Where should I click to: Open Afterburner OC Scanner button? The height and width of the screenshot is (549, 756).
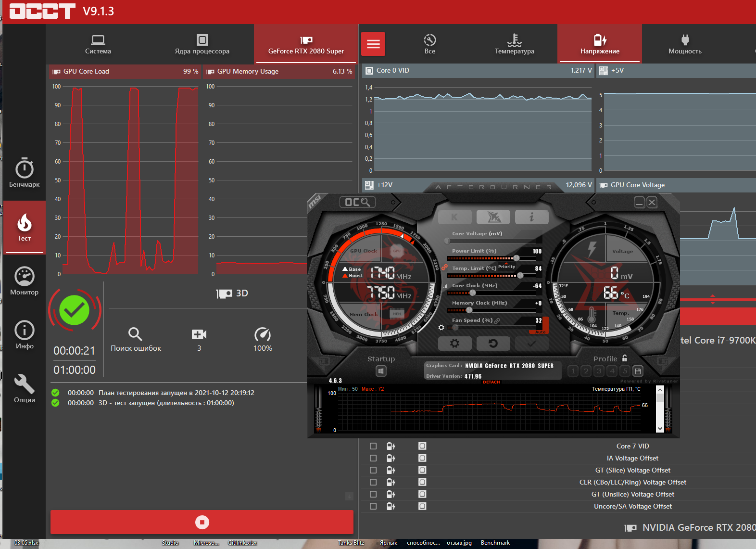[357, 202]
